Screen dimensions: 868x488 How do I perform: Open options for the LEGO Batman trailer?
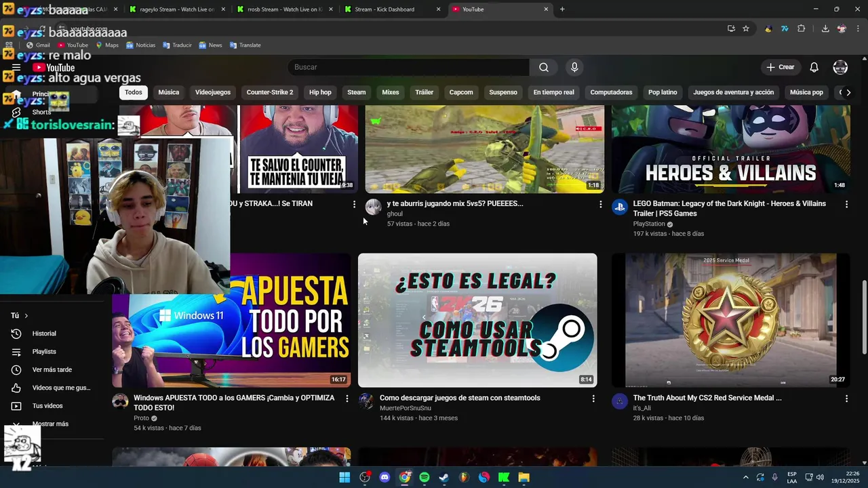pos(846,204)
